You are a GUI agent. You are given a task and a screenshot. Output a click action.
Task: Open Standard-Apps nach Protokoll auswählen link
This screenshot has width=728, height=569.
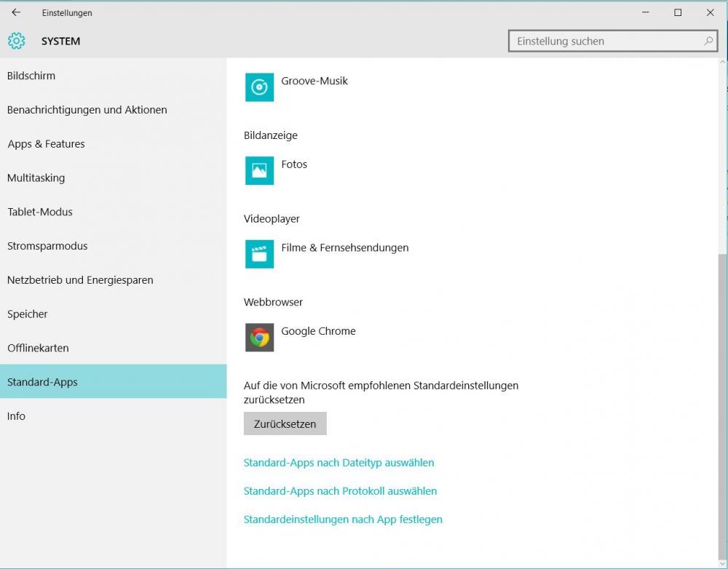click(340, 491)
